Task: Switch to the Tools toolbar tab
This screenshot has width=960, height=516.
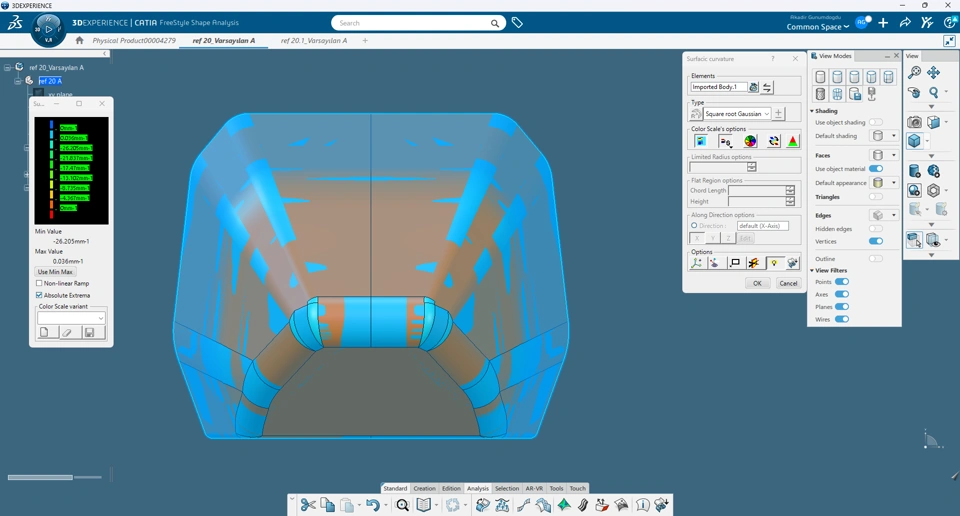Action: pyautogui.click(x=556, y=488)
